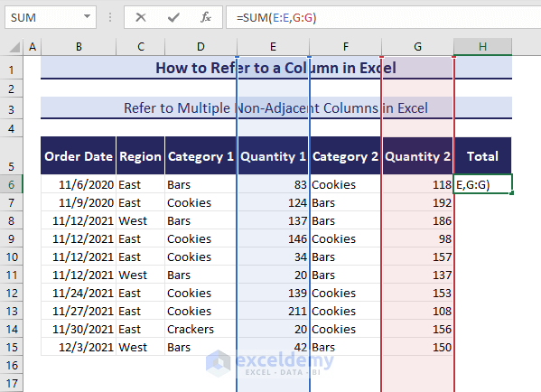This screenshot has width=541, height=392.
Task: Select row 15 header
Action: point(12,347)
